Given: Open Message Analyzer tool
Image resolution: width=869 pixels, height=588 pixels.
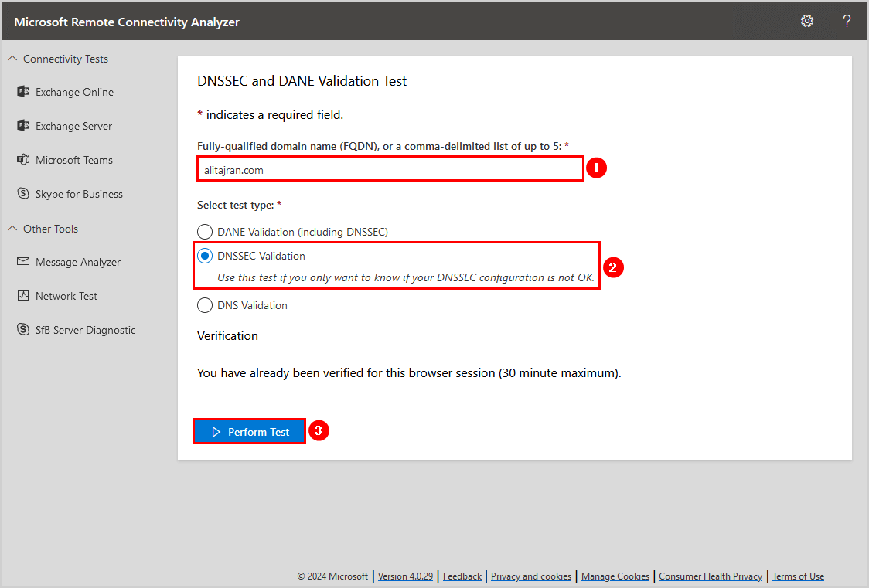Looking at the screenshot, I should (x=77, y=262).
